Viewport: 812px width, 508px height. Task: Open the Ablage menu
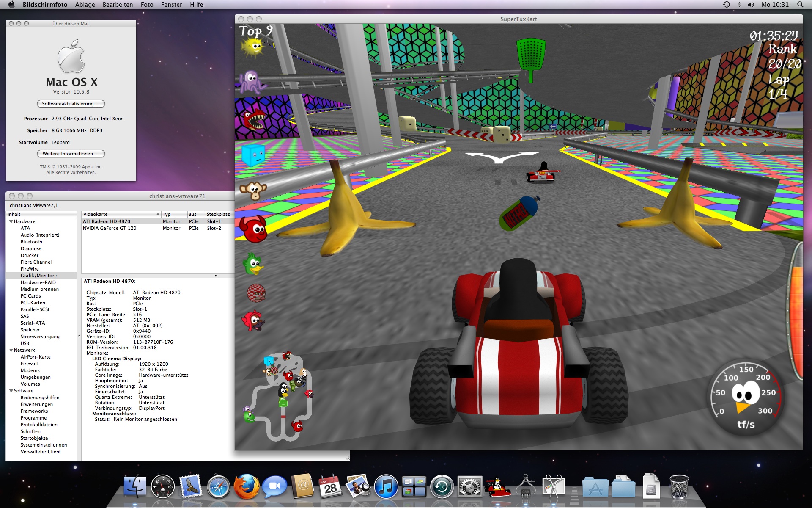[85, 4]
